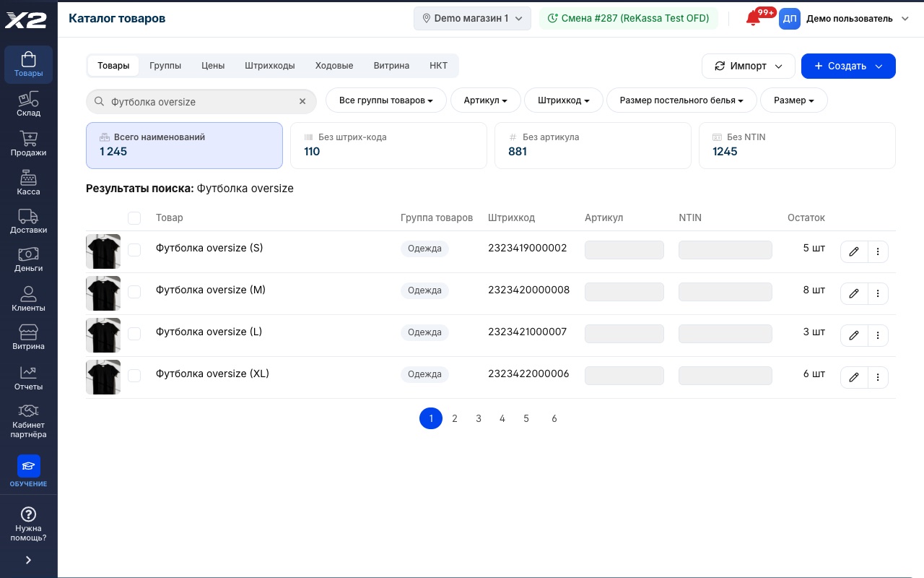Go to page 3 in pagination
924x578 pixels.
point(479,418)
